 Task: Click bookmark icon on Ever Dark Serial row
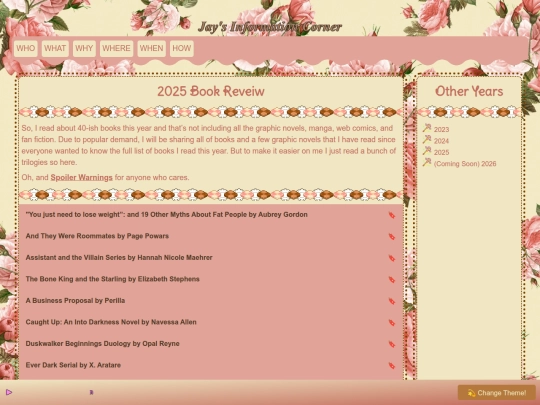(x=392, y=366)
